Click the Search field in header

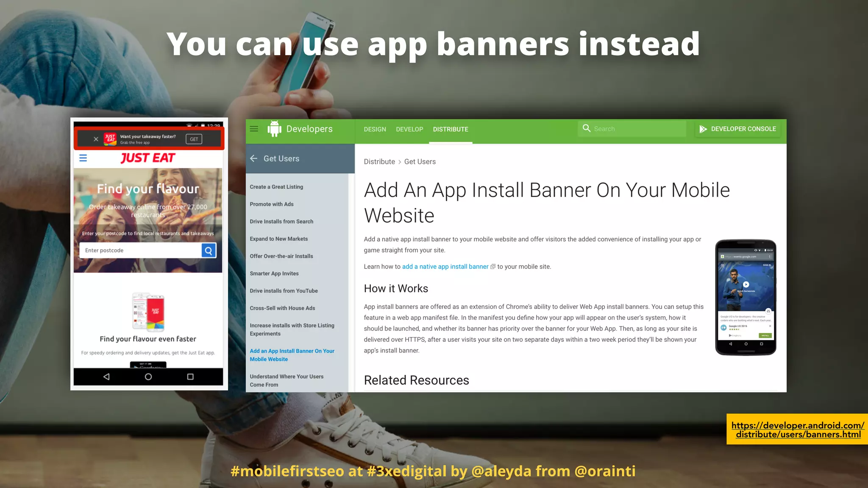(x=632, y=129)
